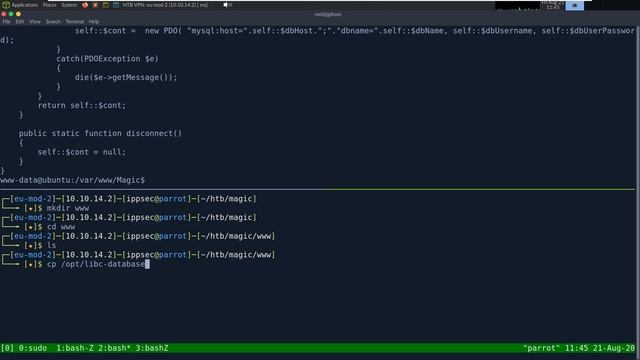Select tmux window 0:sudo in status bar

[33, 348]
